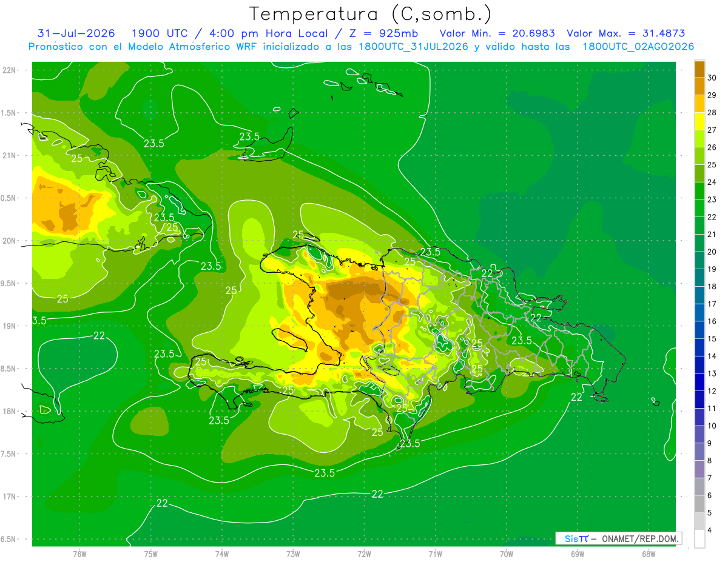
Task: Select the color scale tick label '4'
Action: click(x=710, y=530)
